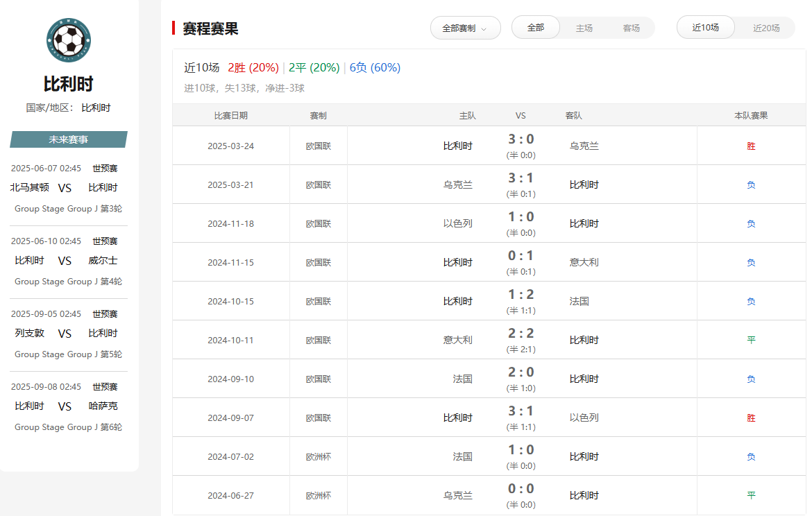Open the 1 : 2 score versus 法国
This screenshot has height=516, width=812.
pos(521,295)
